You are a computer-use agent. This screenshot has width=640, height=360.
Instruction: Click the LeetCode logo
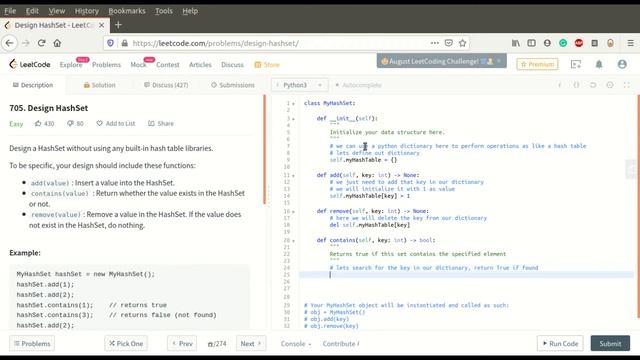coord(30,64)
